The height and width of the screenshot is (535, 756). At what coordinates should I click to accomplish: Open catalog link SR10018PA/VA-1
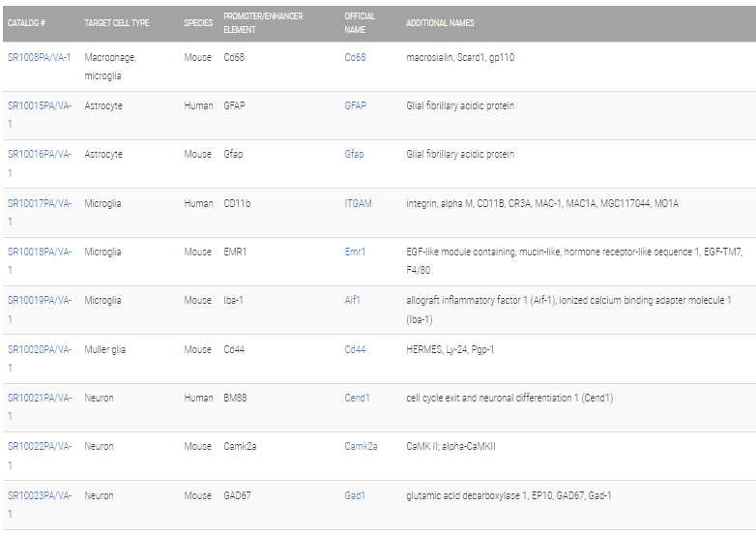(x=40, y=261)
